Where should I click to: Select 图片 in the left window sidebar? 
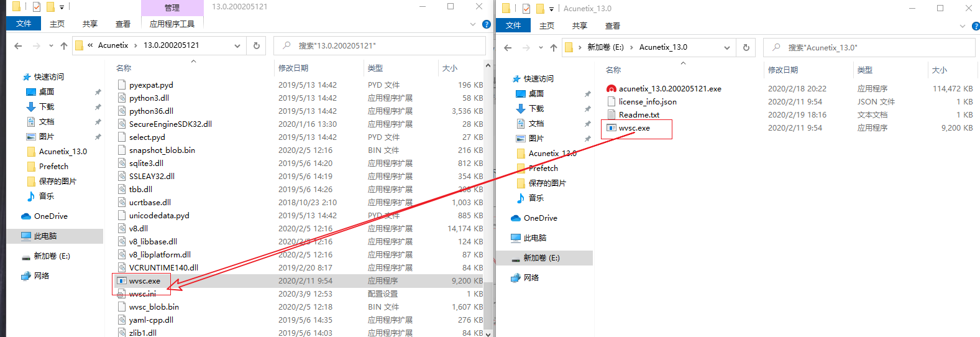point(46,137)
